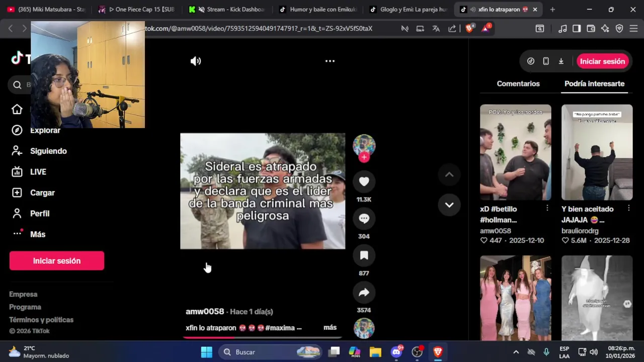This screenshot has width=644, height=362.
Task: Switch to the Stream - Kick Dashboard tab
Action: 227,10
